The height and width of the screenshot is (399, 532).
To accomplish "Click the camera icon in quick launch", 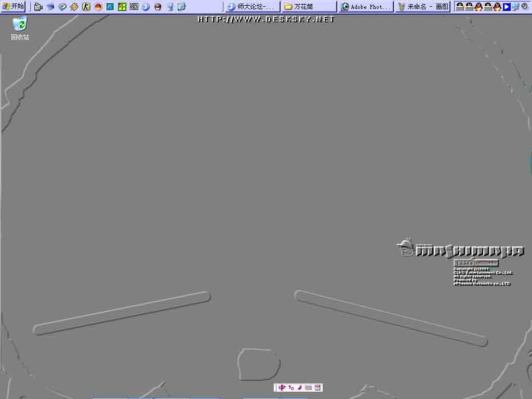I will (x=38, y=7).
